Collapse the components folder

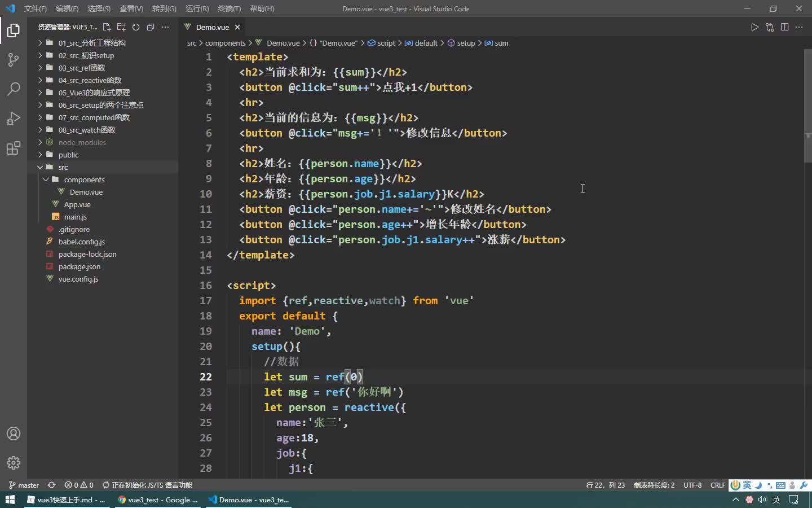tap(103, 179)
